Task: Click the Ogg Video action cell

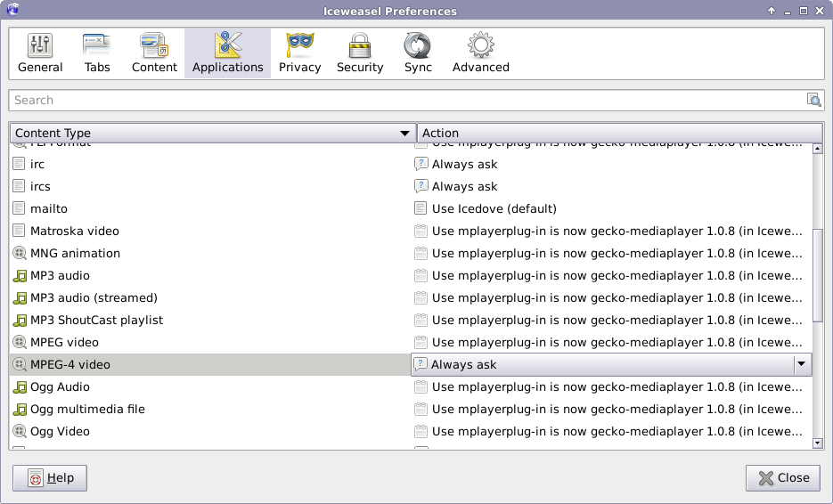Action: click(x=612, y=432)
